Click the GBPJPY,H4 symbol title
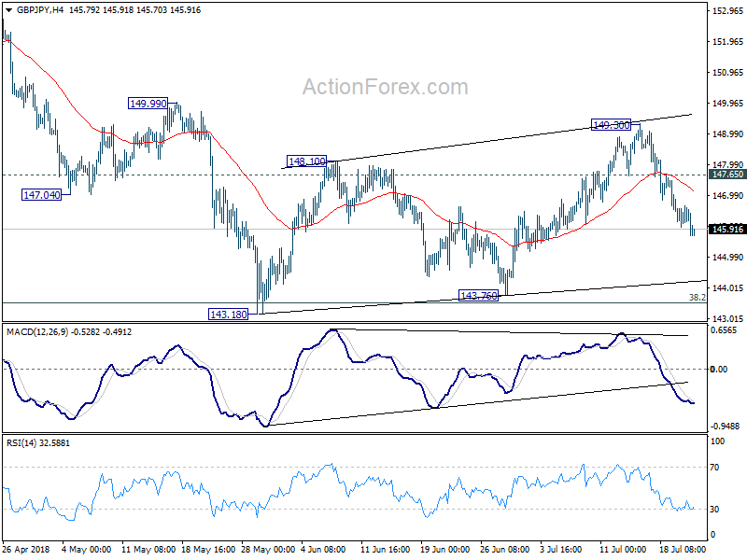Screen dimensions: 747x560 (39, 10)
